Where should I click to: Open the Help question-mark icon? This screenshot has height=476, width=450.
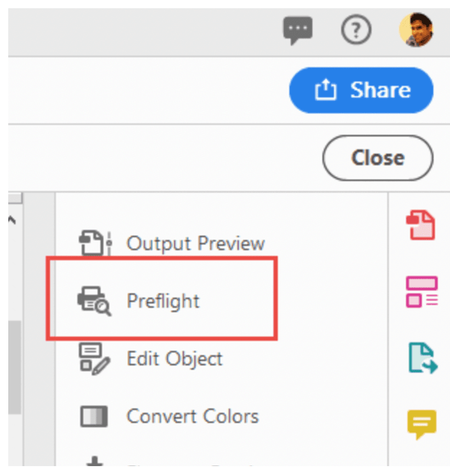point(356,30)
